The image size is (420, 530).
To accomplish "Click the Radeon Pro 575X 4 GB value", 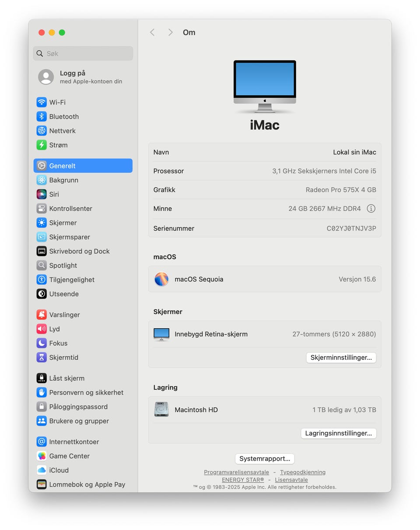I will (341, 190).
